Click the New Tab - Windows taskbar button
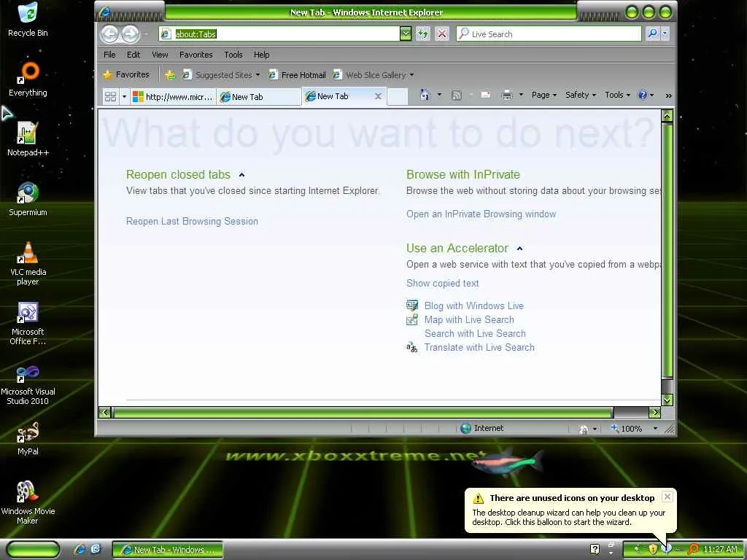This screenshot has width=747, height=560. tap(168, 549)
